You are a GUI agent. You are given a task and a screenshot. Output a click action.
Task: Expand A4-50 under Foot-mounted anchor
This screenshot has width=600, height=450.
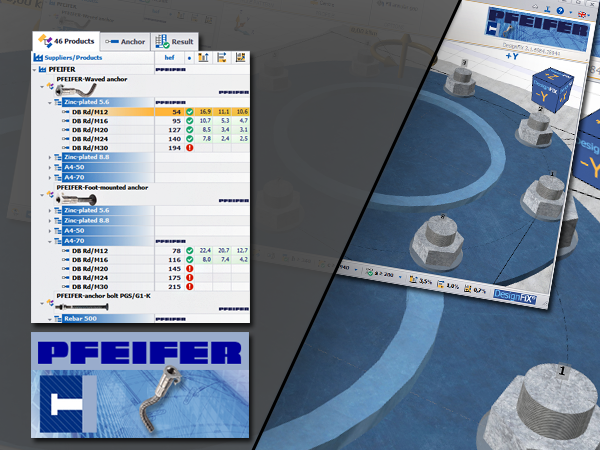[x=50, y=231]
